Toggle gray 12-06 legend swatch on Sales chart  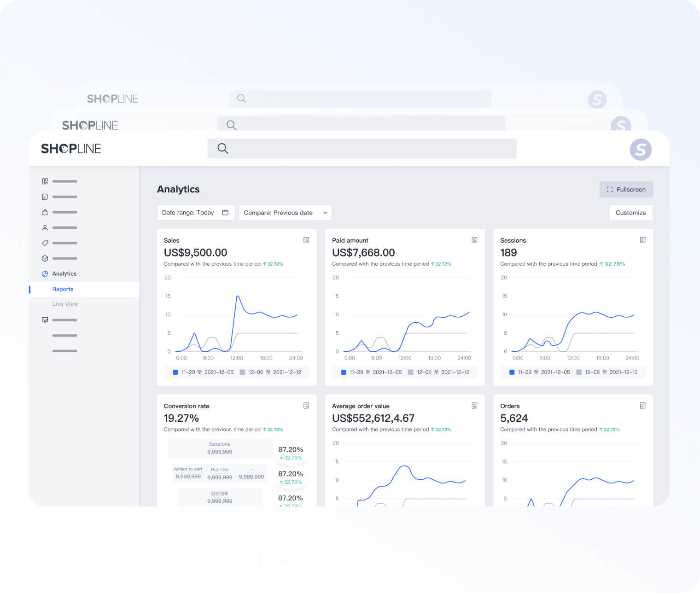click(242, 372)
